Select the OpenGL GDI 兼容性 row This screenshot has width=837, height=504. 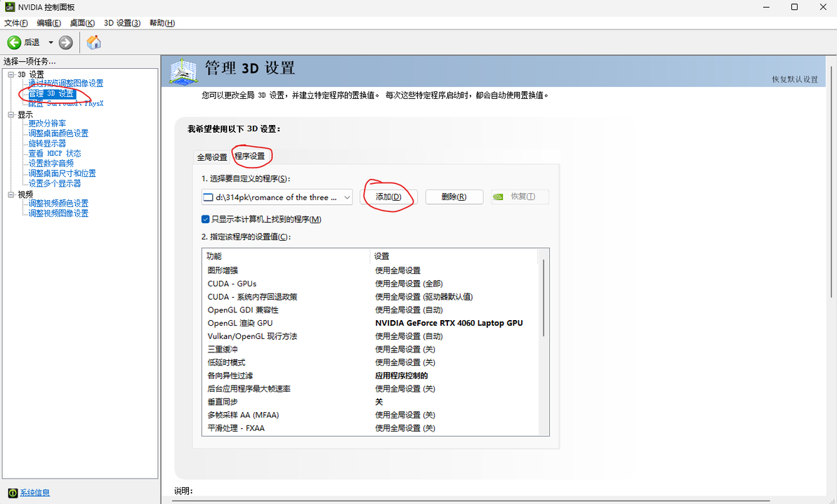tap(370, 310)
